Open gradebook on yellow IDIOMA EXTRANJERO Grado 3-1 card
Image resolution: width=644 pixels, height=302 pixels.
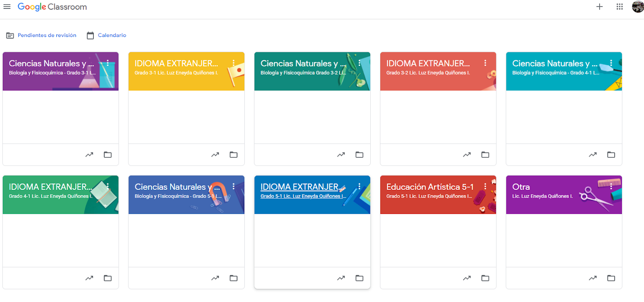[215, 154]
